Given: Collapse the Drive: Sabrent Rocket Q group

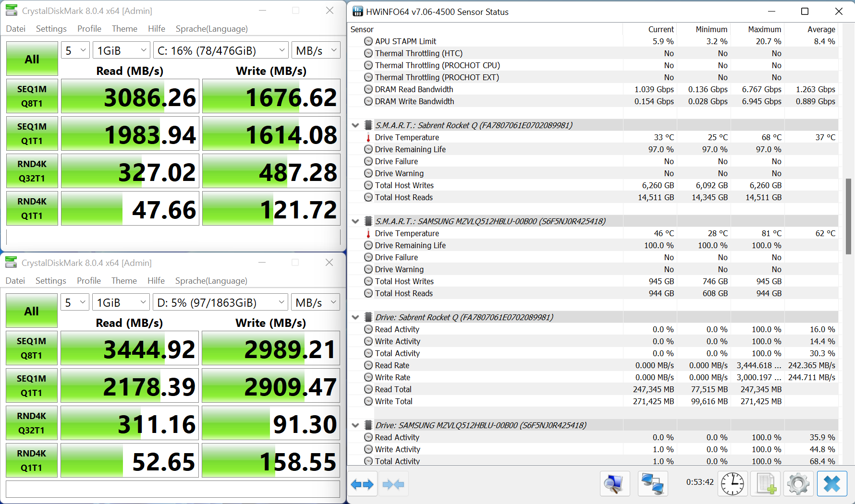Looking at the screenshot, I should [x=355, y=317].
